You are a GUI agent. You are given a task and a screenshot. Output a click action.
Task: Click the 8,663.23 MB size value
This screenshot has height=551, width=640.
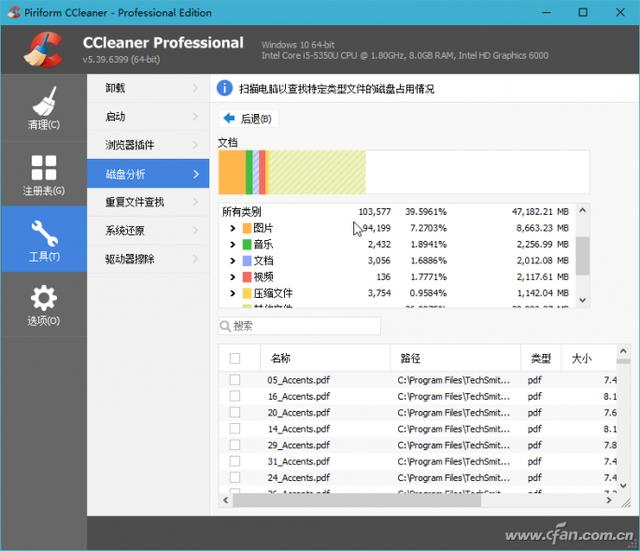[542, 228]
